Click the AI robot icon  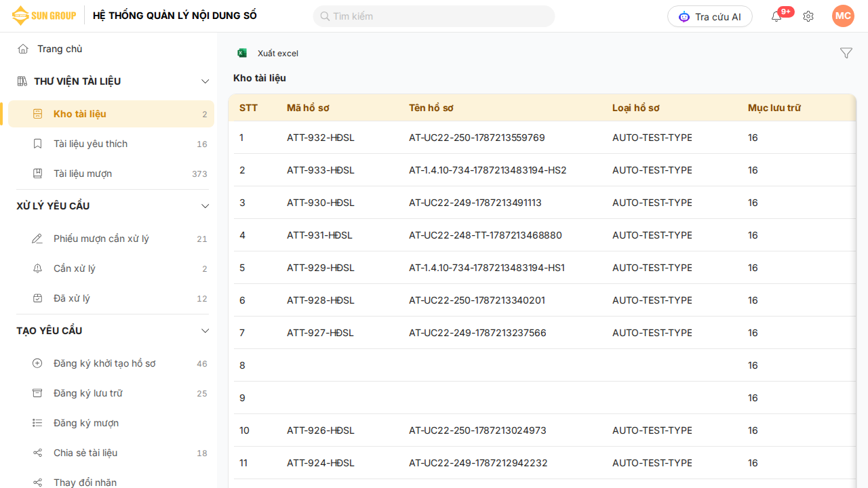[684, 16]
